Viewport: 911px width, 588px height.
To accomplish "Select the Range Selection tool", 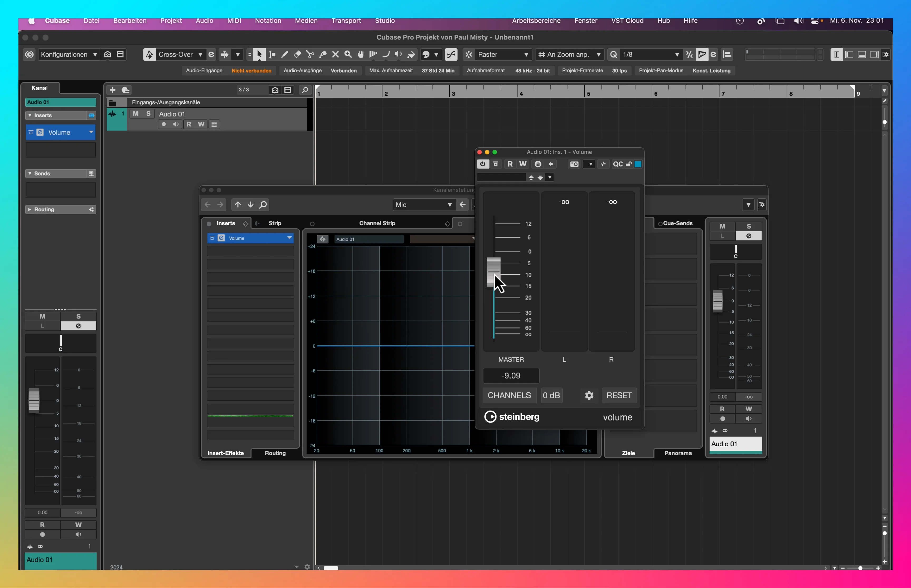I will coord(272,55).
